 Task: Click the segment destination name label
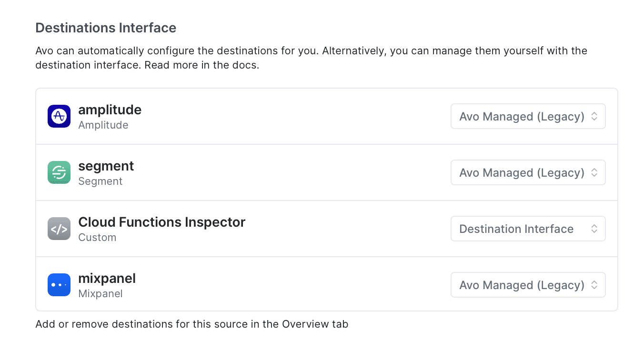tap(106, 166)
